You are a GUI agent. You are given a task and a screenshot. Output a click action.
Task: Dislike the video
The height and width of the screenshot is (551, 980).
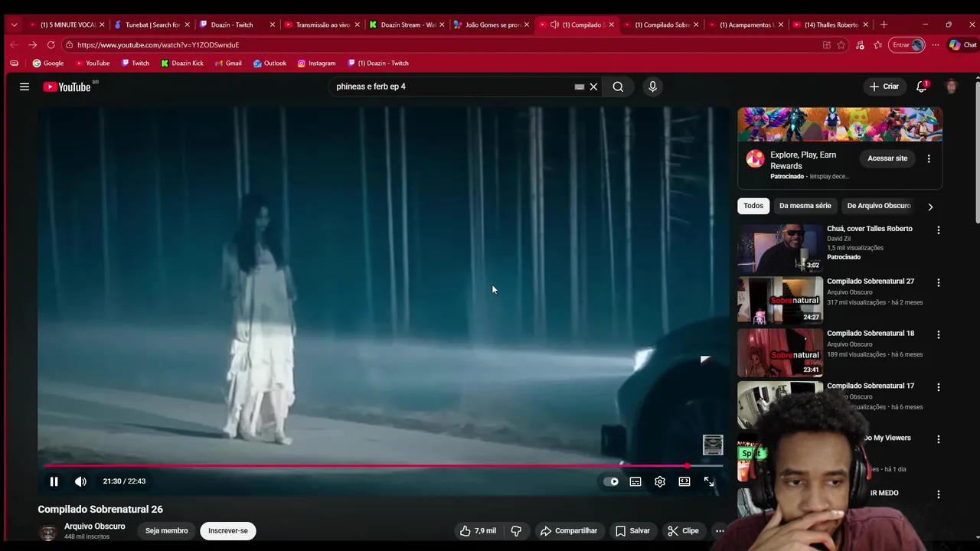click(x=516, y=530)
